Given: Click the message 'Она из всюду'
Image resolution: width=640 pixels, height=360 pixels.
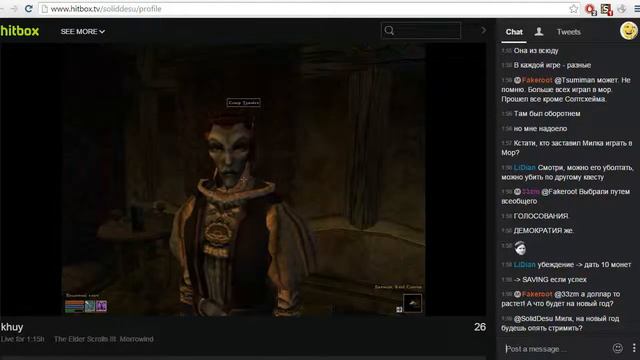Looking at the screenshot, I should 536,51.
